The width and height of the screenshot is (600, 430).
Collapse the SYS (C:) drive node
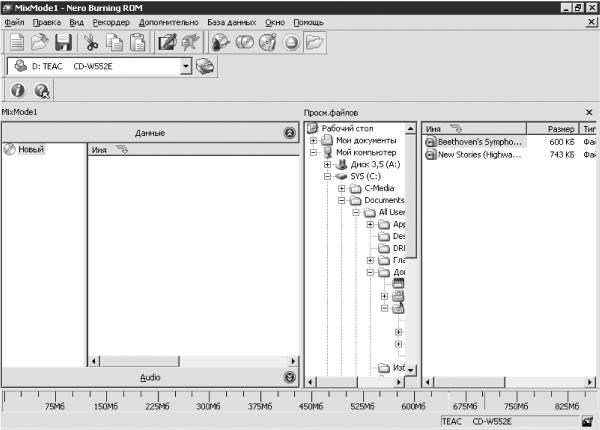pos(328,176)
